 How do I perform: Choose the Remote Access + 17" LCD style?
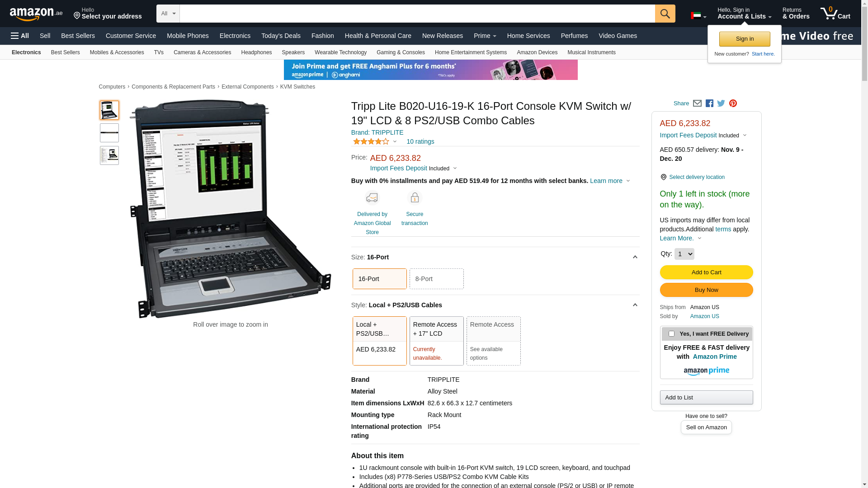pyautogui.click(x=436, y=341)
